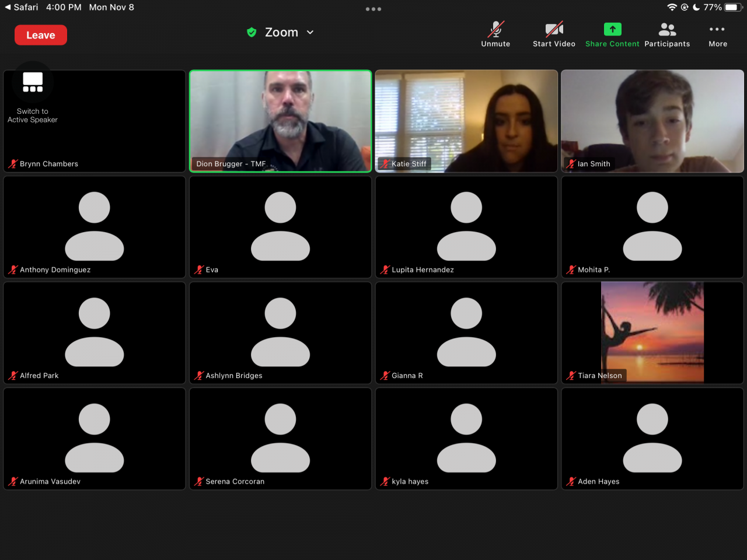Start Video with the camera icon
Image resolution: width=747 pixels, height=560 pixels.
click(554, 34)
